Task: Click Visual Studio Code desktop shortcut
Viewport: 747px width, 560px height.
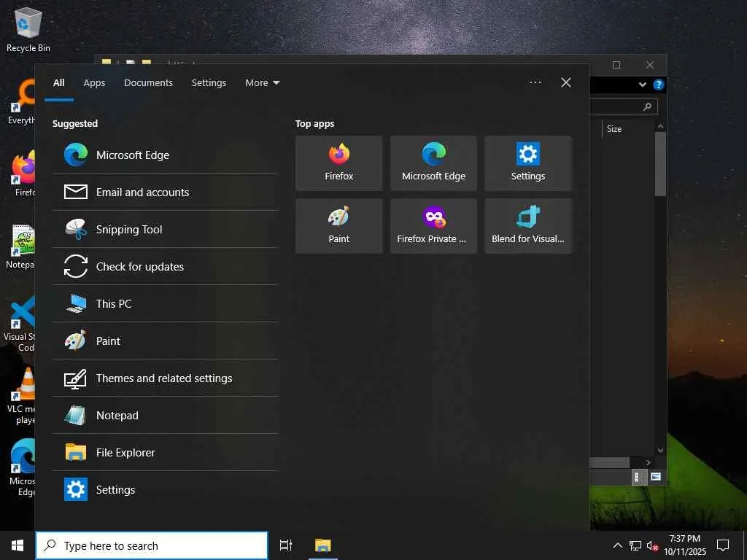Action: [x=20, y=324]
